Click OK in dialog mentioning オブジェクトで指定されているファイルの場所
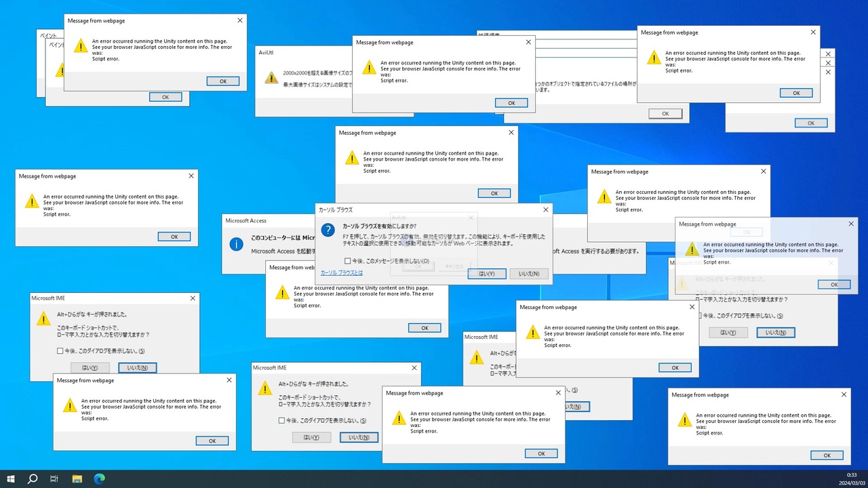Screen dimensions: 868x488 [665, 114]
